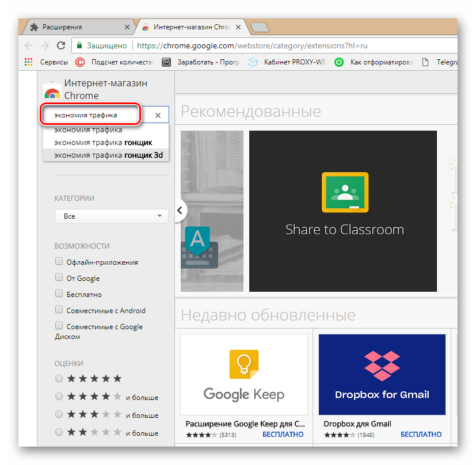
Task: Close the Интернет-магазин Chrome tab
Action: [238, 27]
